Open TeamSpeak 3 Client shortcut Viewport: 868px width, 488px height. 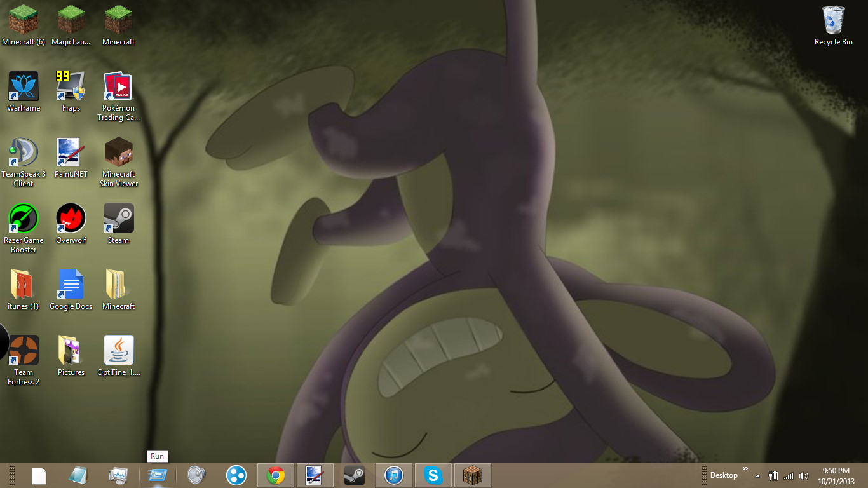pos(24,163)
